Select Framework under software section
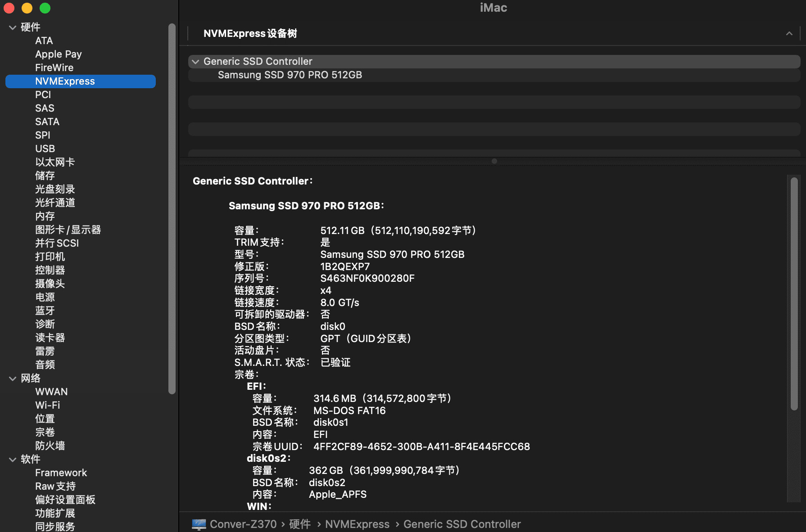 coord(61,473)
